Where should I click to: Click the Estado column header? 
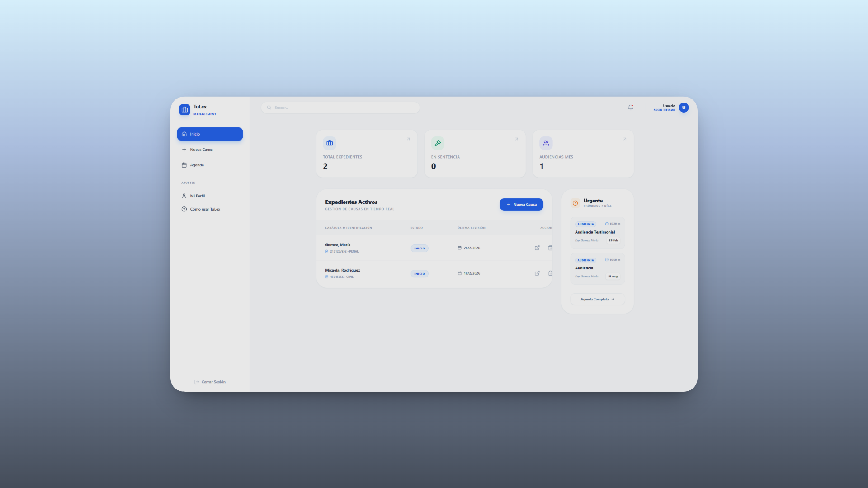coord(417,228)
